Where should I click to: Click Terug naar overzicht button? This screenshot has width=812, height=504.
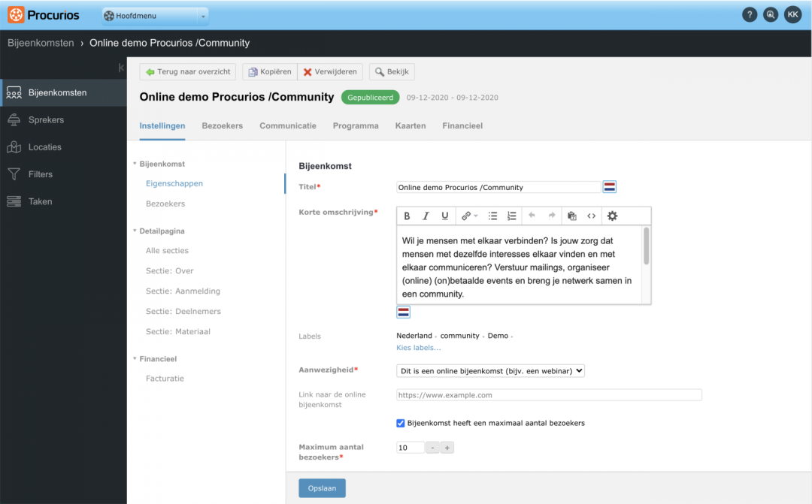click(x=187, y=72)
